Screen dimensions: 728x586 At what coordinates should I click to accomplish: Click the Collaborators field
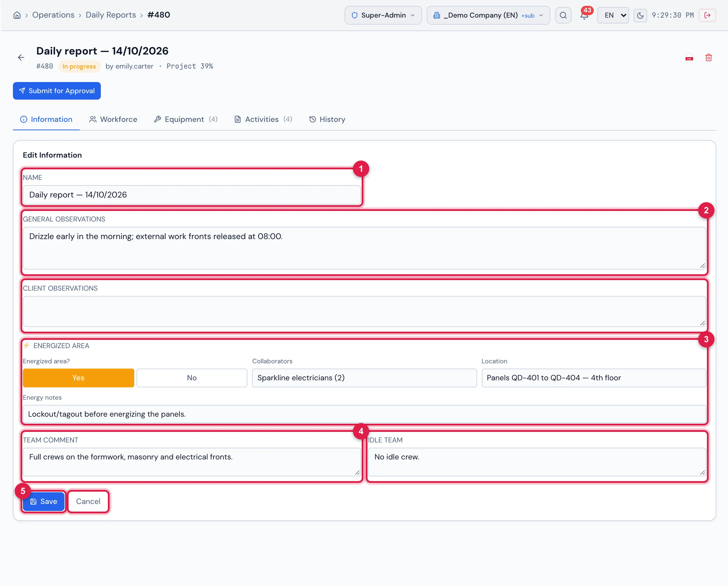[x=364, y=378]
